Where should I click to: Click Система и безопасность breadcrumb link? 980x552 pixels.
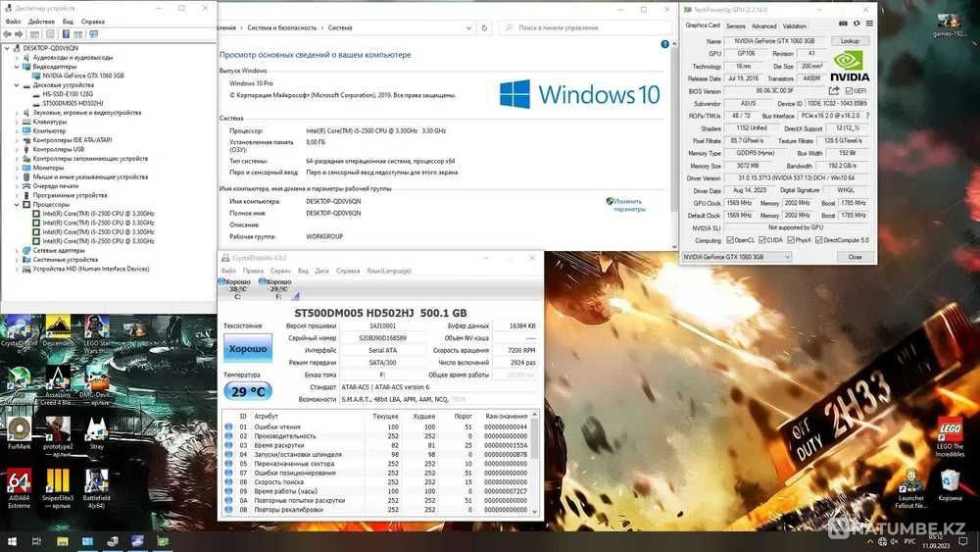point(281,28)
